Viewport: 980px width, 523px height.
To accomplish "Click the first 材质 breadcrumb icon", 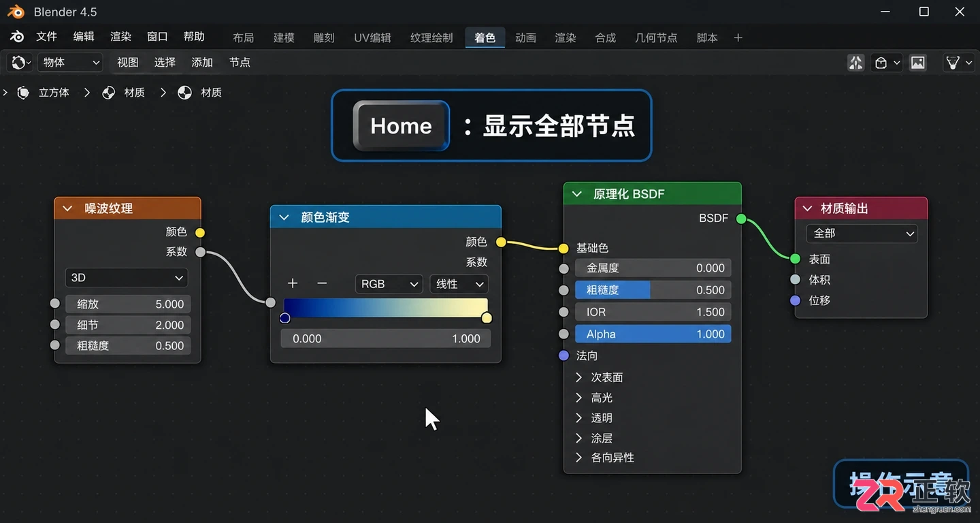I will [x=109, y=93].
